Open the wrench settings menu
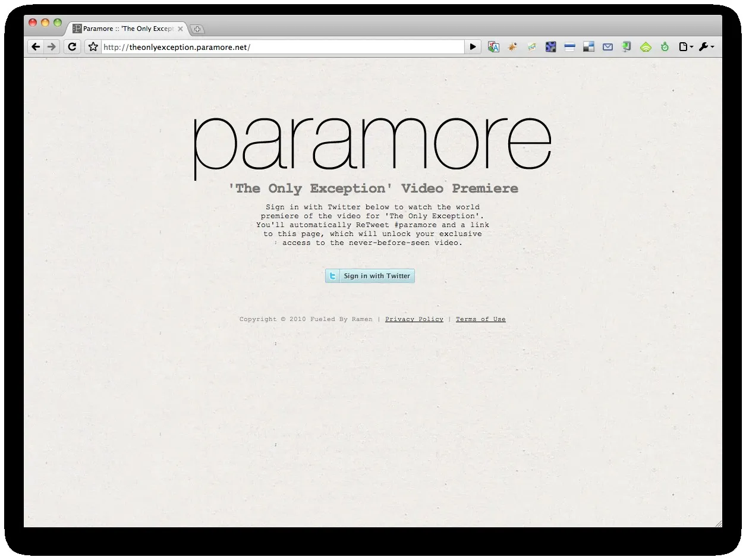Image resolution: width=746 pixels, height=560 pixels. tap(706, 46)
